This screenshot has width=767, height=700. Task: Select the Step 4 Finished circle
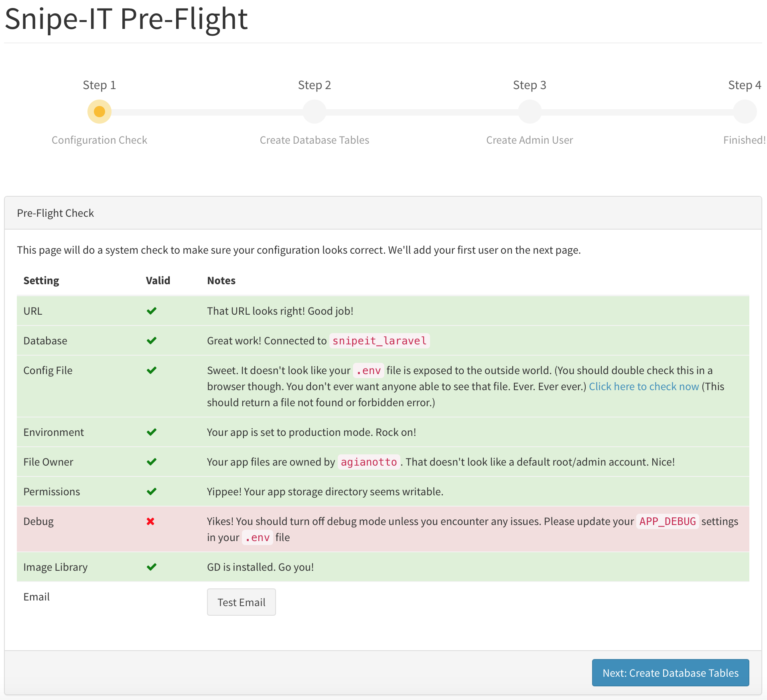(x=745, y=112)
